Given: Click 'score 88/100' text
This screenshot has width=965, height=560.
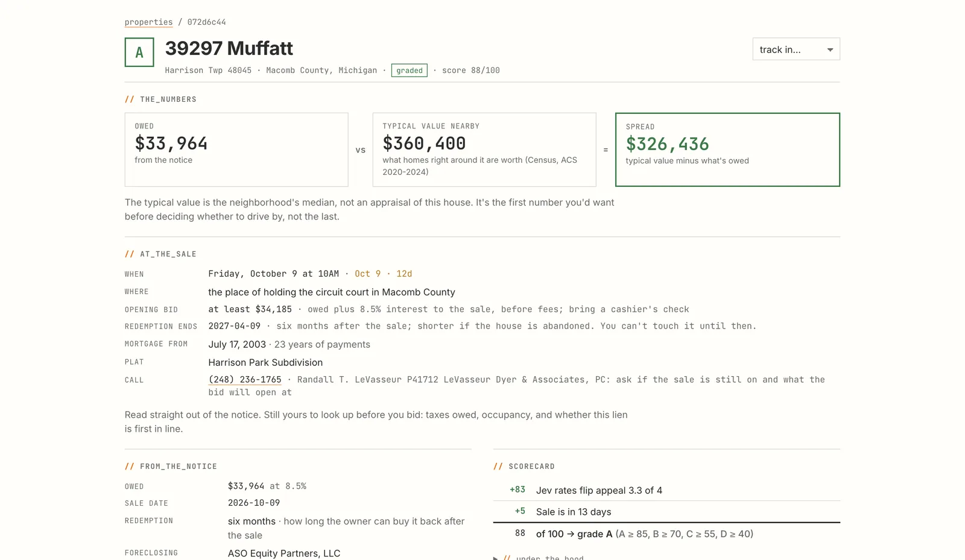Looking at the screenshot, I should (471, 71).
